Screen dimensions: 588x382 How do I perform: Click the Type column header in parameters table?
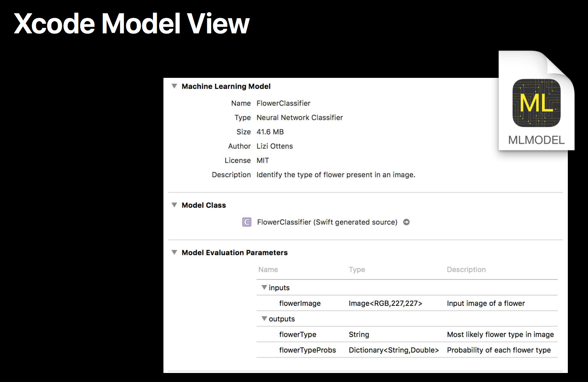357,270
